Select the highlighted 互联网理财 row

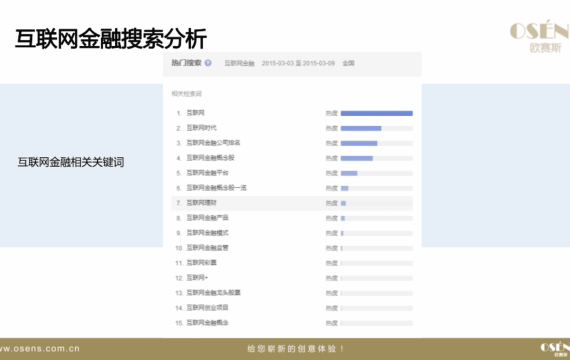click(x=292, y=203)
